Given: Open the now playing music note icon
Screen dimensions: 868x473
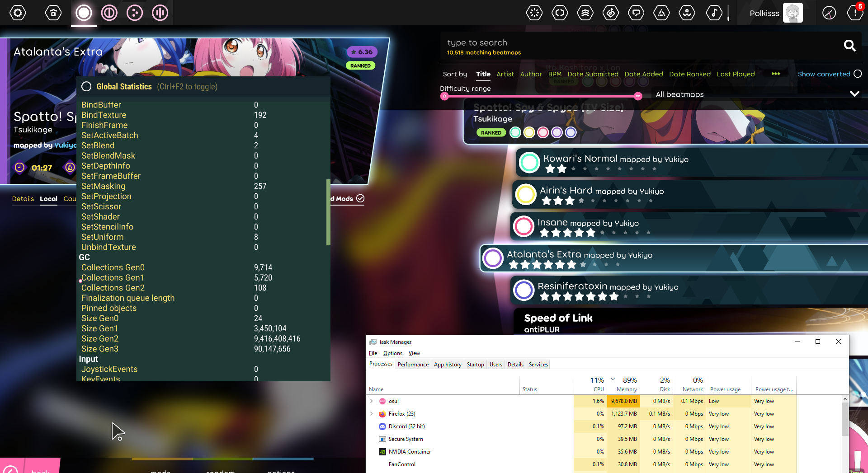Looking at the screenshot, I should [714, 13].
